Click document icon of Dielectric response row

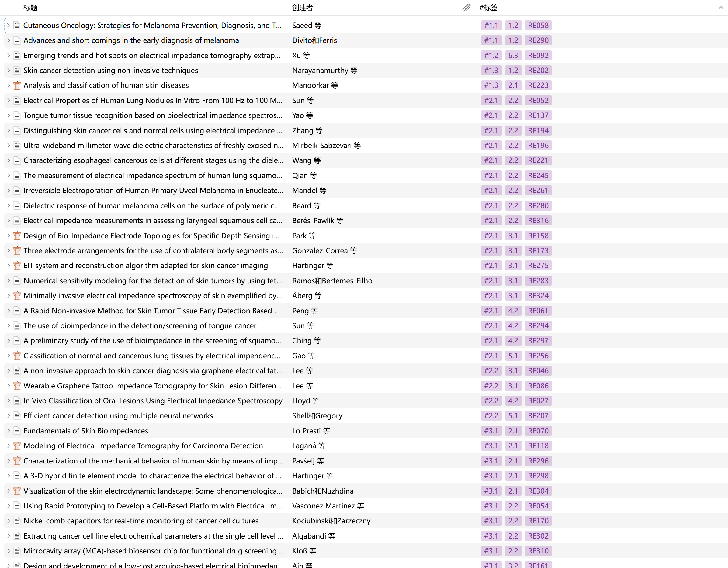(x=17, y=205)
